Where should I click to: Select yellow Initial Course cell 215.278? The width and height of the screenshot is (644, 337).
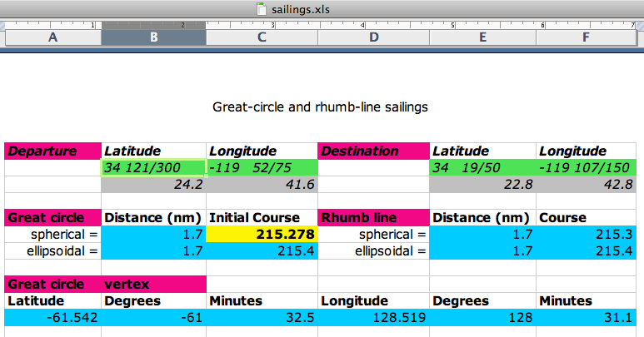tap(262, 234)
